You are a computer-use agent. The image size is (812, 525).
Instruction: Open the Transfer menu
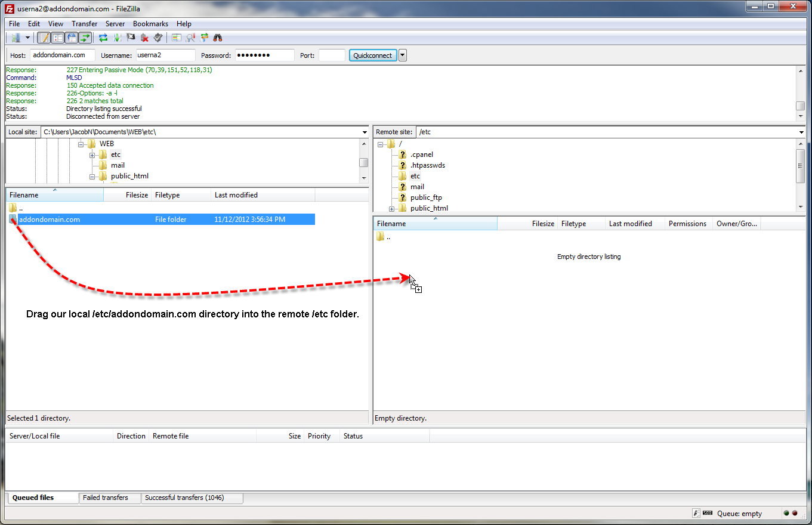click(x=84, y=24)
